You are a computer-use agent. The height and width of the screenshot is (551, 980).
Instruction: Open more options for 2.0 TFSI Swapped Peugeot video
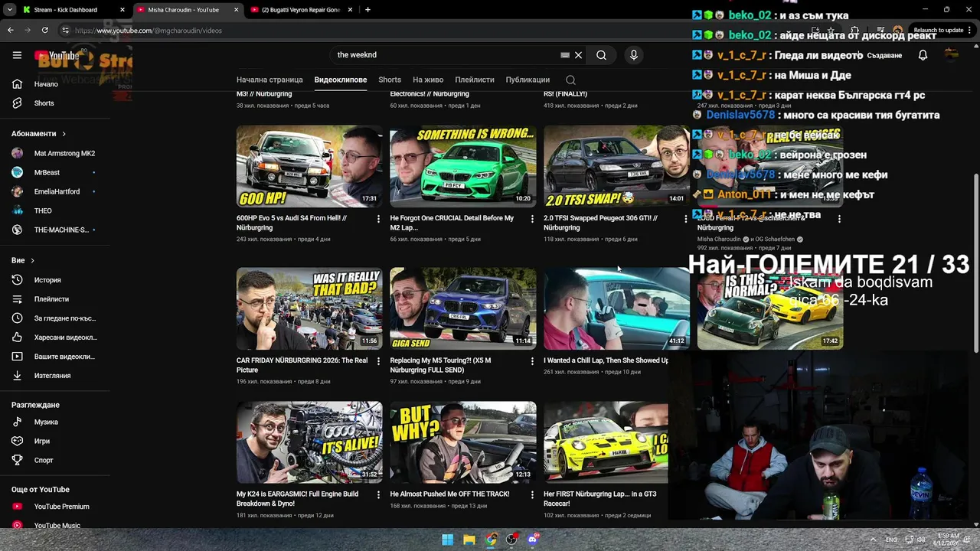685,219
